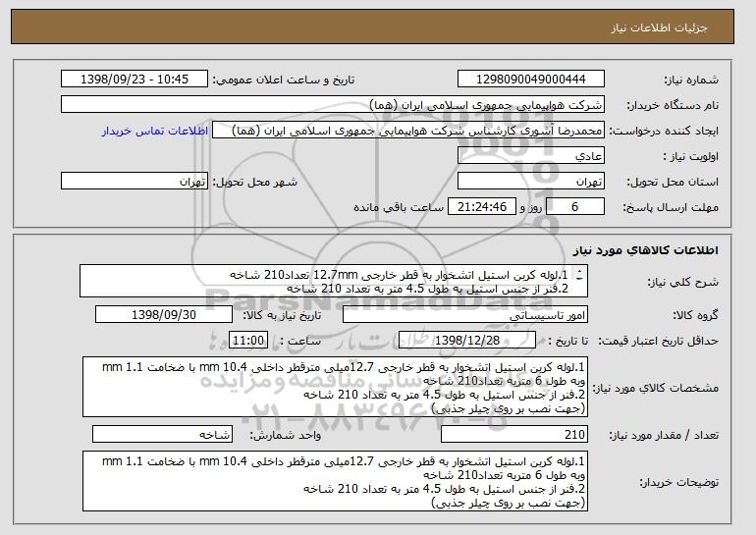This screenshot has width=756, height=535.
Task: Click the شرح کلی نیاز: label
Action: [x=680, y=282]
